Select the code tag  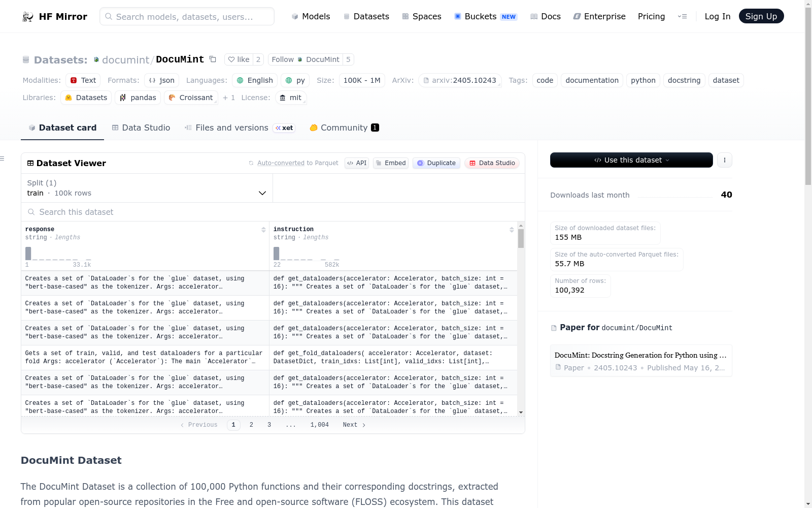point(545,80)
